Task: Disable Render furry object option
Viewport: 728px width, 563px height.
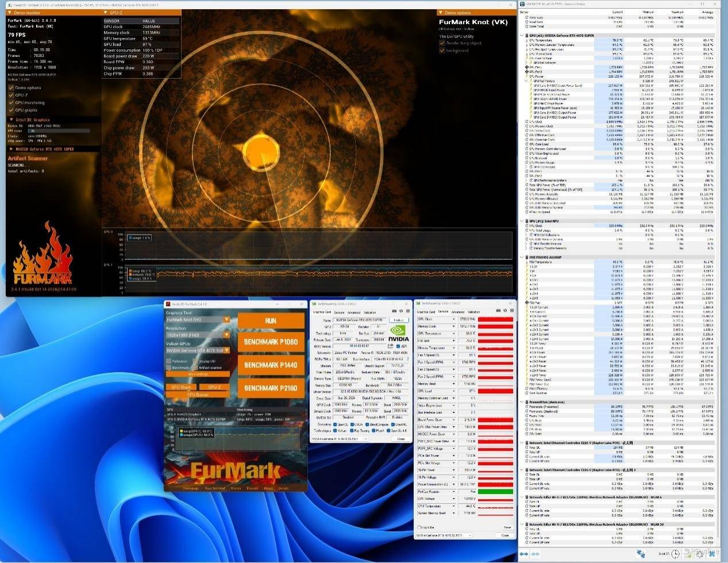Action: tap(442, 43)
